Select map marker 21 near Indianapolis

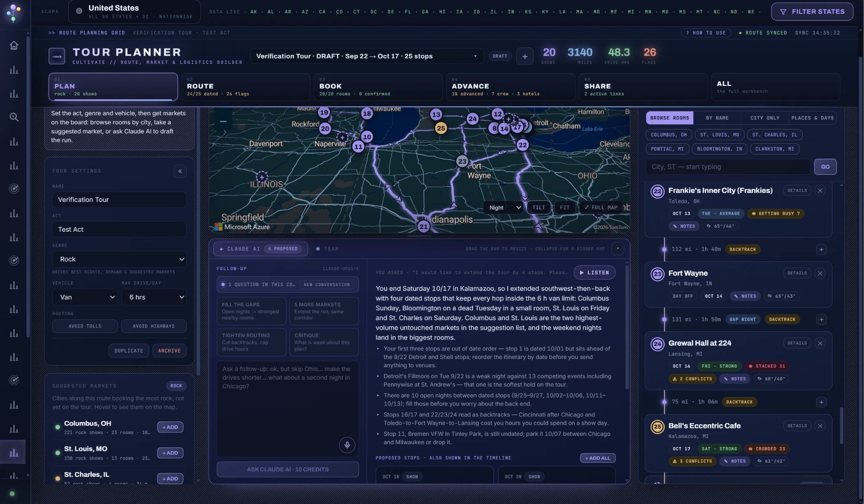point(423,226)
